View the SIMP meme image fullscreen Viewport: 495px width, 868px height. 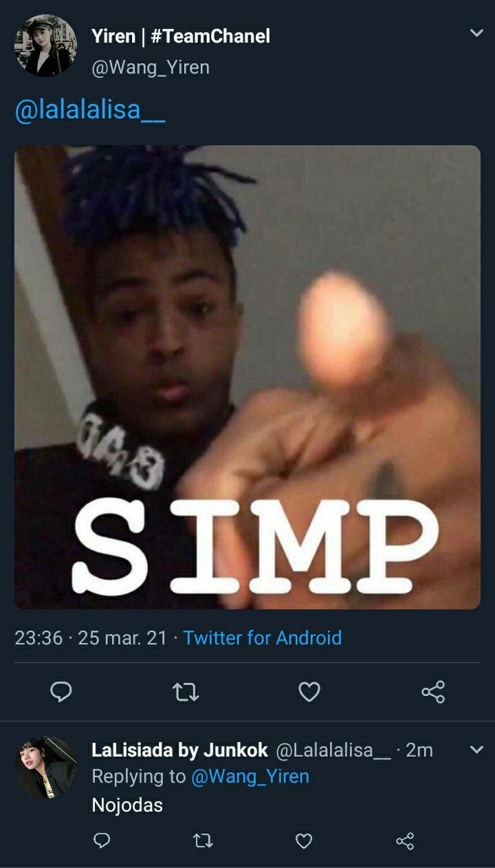point(247,377)
